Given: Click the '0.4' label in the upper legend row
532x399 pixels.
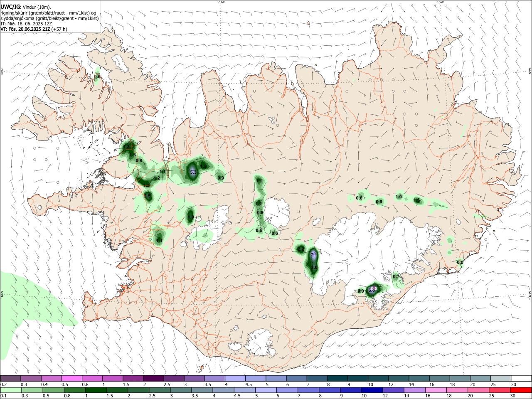Looking at the screenshot, I should tap(44, 384).
